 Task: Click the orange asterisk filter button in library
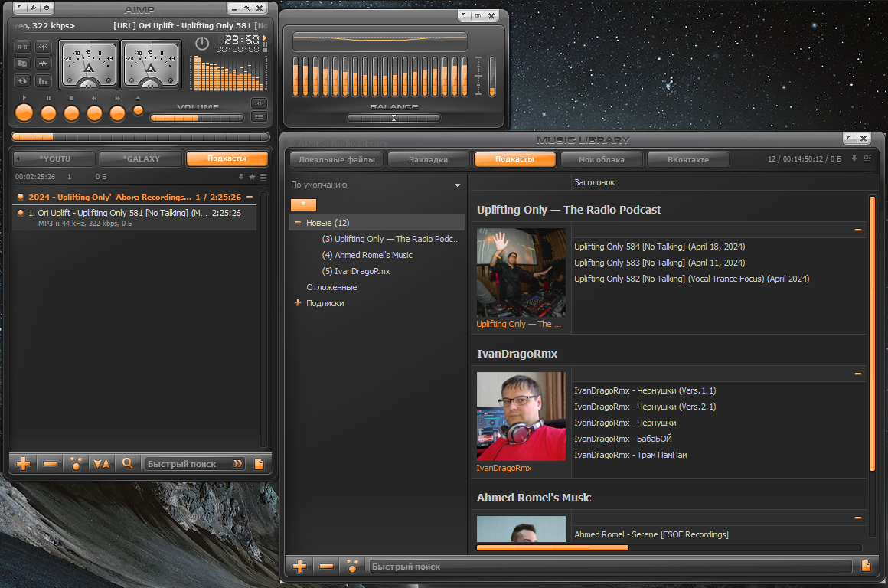tap(304, 204)
